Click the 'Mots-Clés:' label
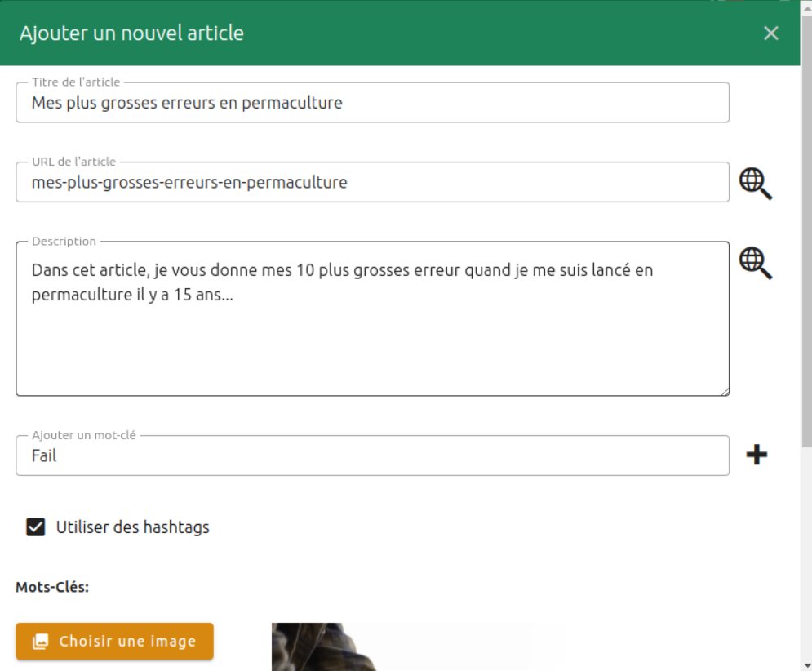812x671 pixels. click(x=52, y=587)
